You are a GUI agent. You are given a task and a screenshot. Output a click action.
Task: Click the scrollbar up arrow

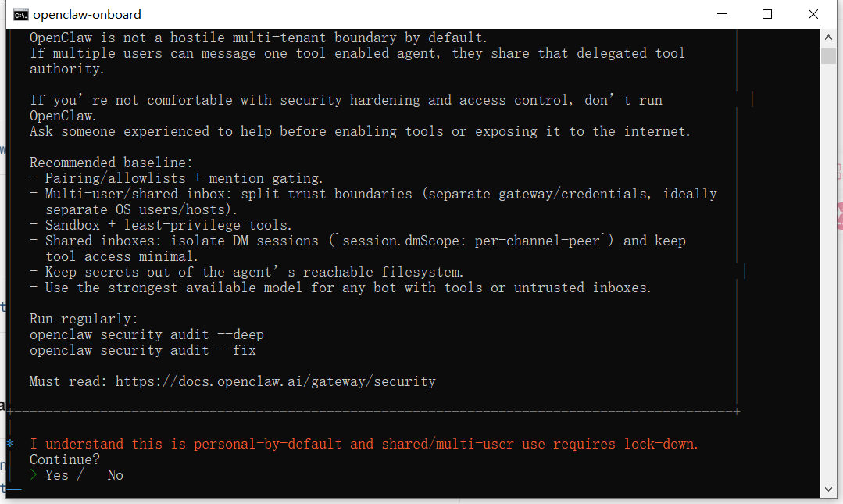click(828, 38)
